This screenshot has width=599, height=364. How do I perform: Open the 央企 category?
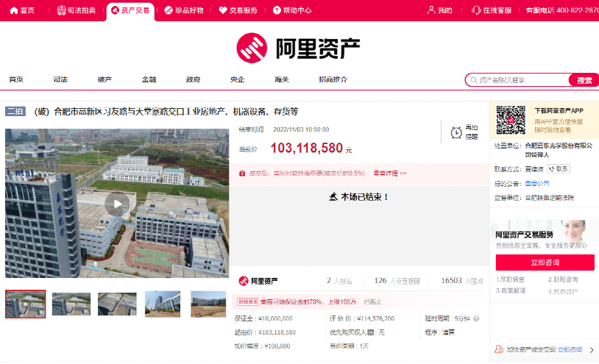pyautogui.click(x=237, y=79)
